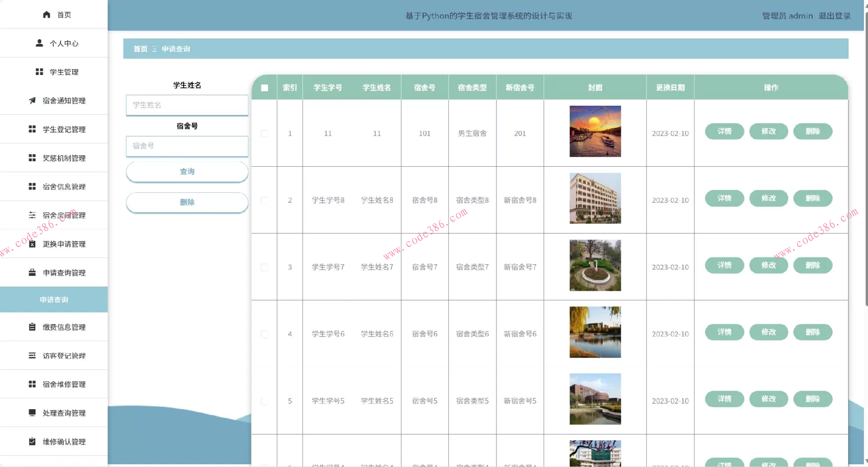Click the grid icon beside 学生管理
Screen dimensions: 868x467
(39, 72)
